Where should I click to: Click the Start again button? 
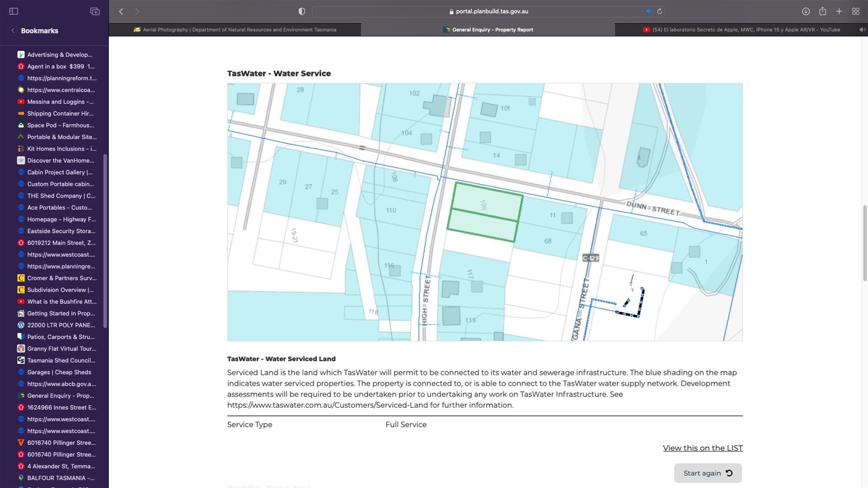tap(708, 473)
